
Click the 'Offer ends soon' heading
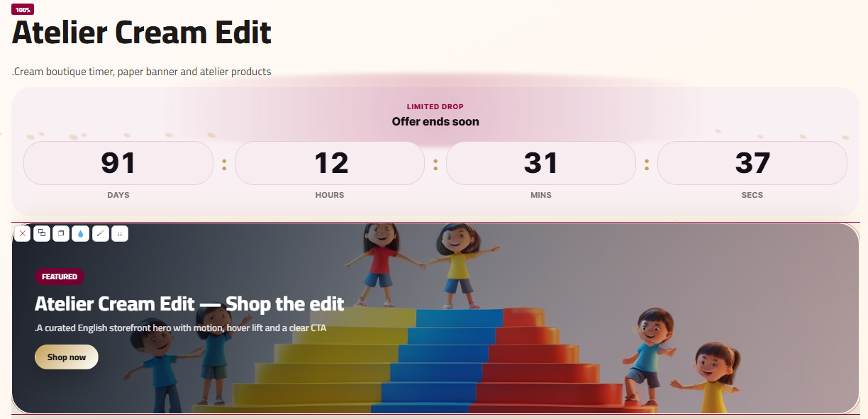click(x=435, y=122)
